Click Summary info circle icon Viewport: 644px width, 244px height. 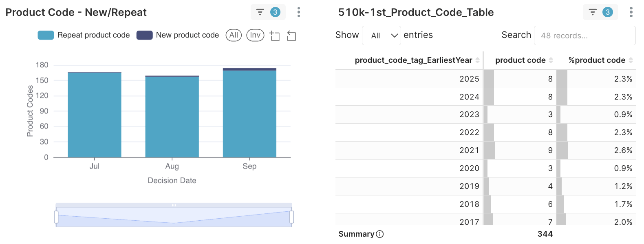380,234
